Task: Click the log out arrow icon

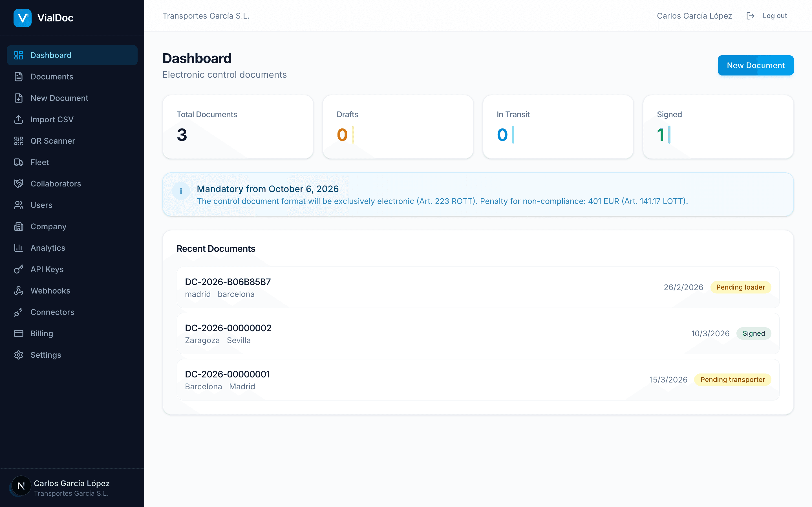Action: (750, 16)
